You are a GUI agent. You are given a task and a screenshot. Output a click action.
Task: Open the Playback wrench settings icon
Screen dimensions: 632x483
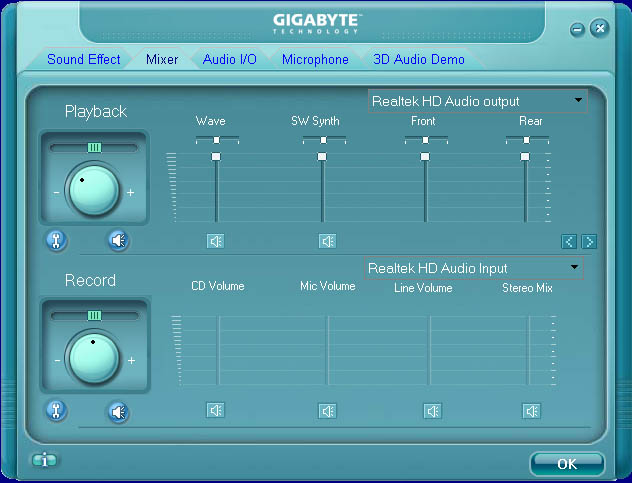(56, 241)
